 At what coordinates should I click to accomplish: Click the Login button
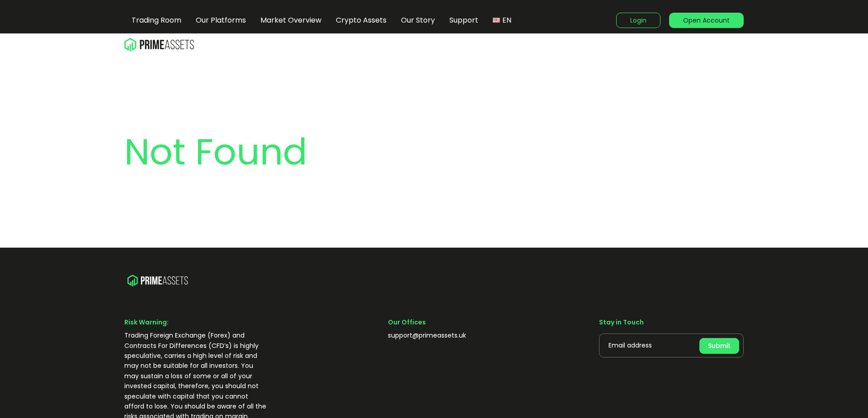638,20
